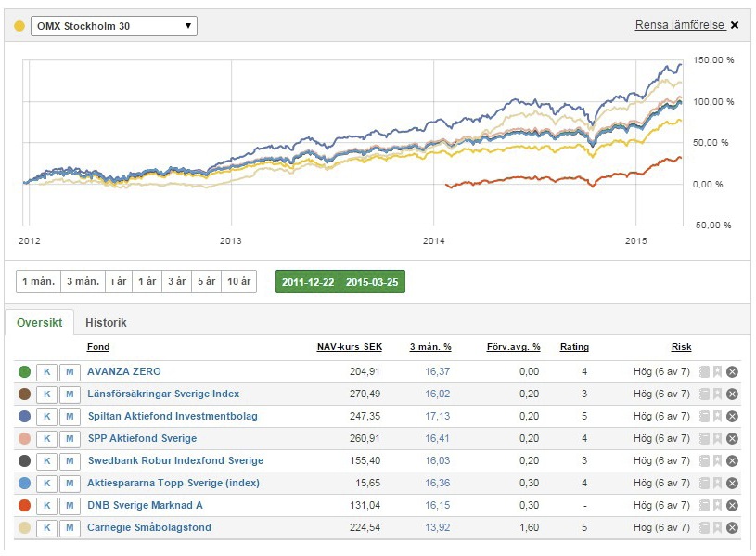Bookmark Swedbank Robur Indexfond Sverige

coord(717,461)
